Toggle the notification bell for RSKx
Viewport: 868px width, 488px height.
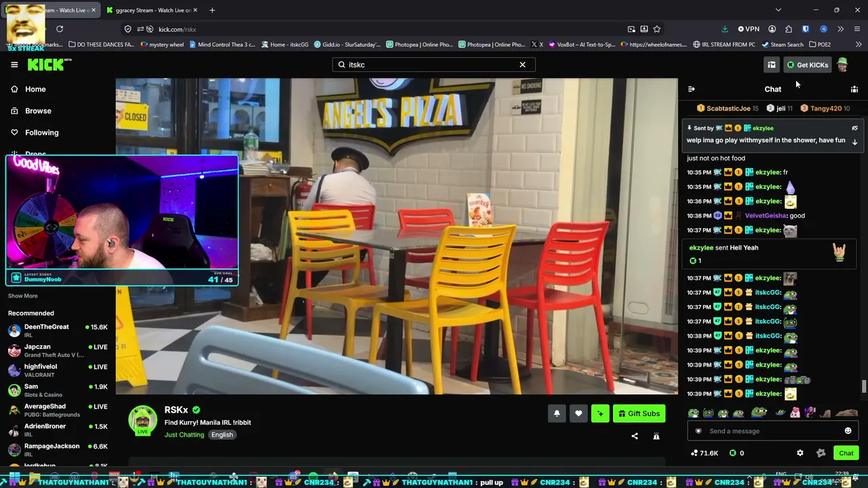[557, 413]
